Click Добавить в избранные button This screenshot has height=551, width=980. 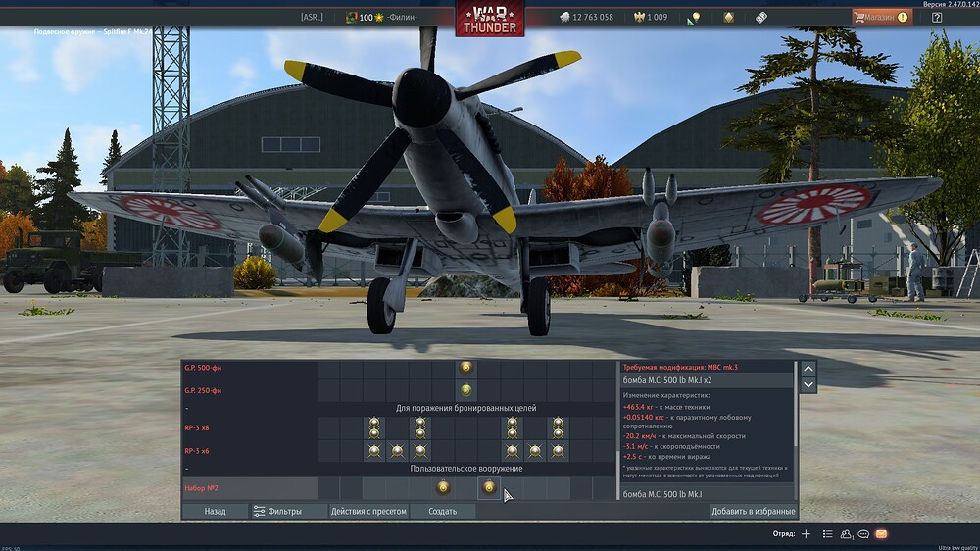pos(754,511)
